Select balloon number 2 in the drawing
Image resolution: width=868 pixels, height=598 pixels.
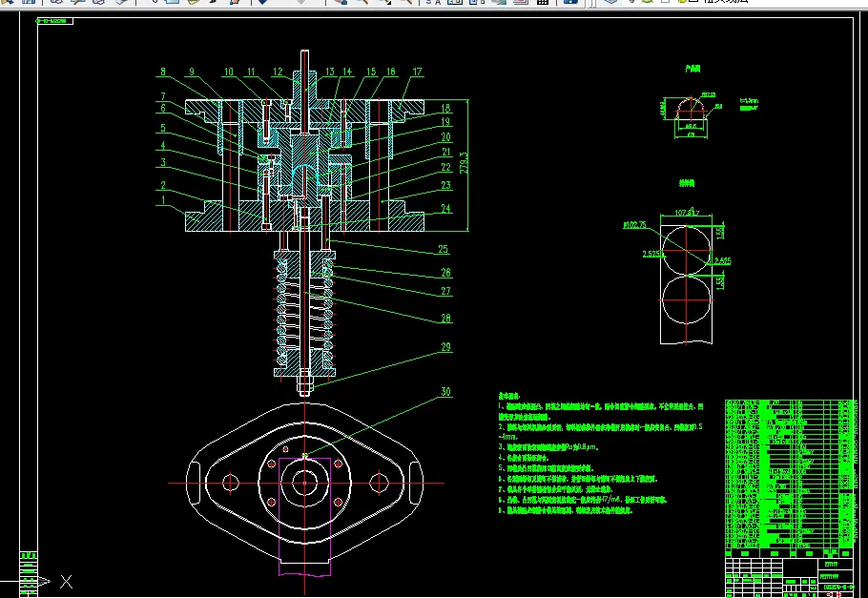click(163, 185)
